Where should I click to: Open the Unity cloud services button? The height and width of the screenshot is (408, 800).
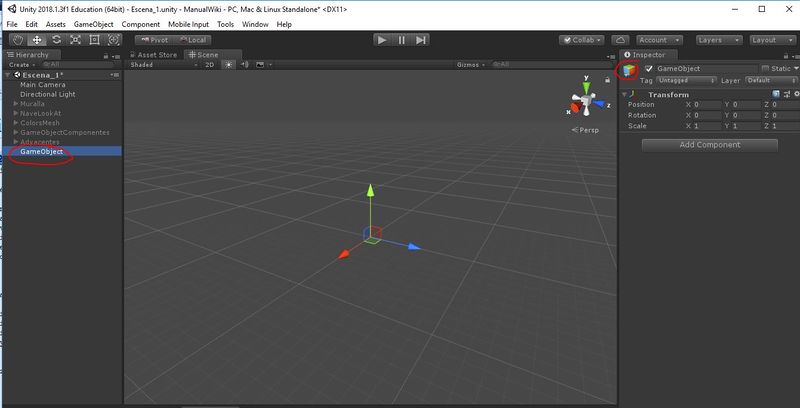coord(620,40)
